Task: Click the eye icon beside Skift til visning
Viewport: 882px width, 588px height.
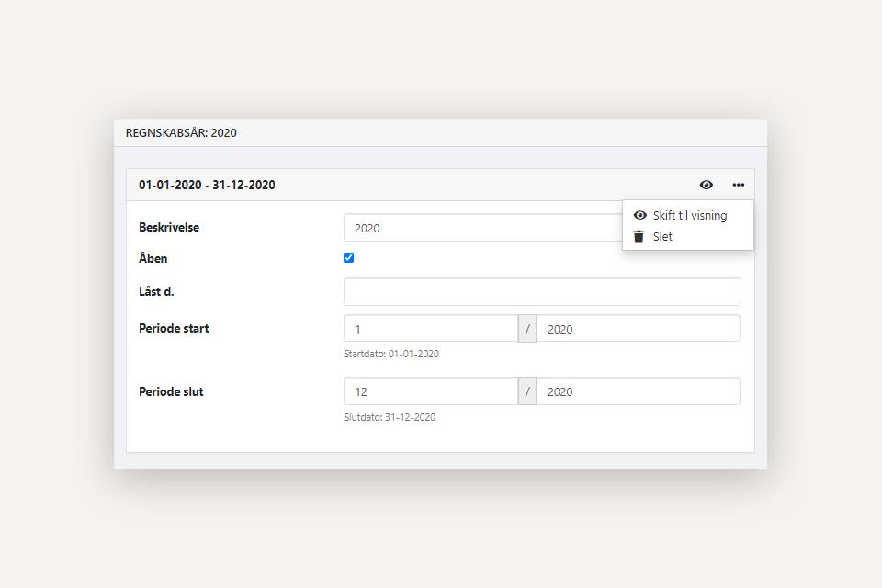Action: pos(639,215)
